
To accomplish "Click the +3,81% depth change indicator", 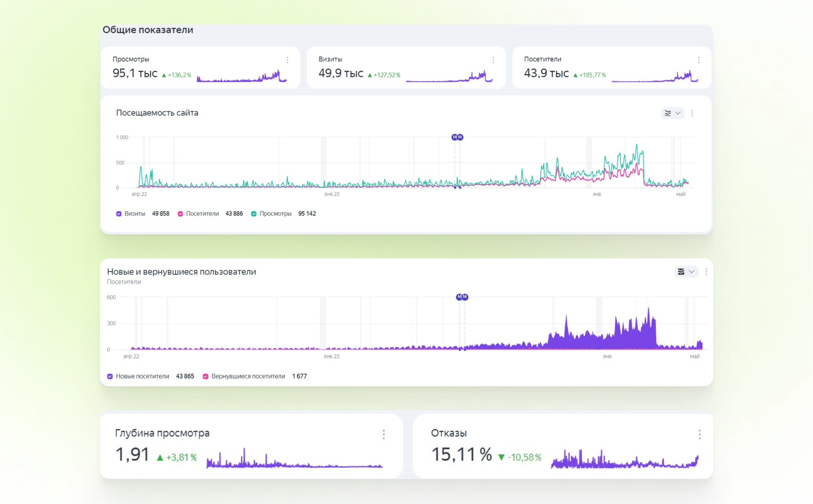I will click(x=177, y=457).
